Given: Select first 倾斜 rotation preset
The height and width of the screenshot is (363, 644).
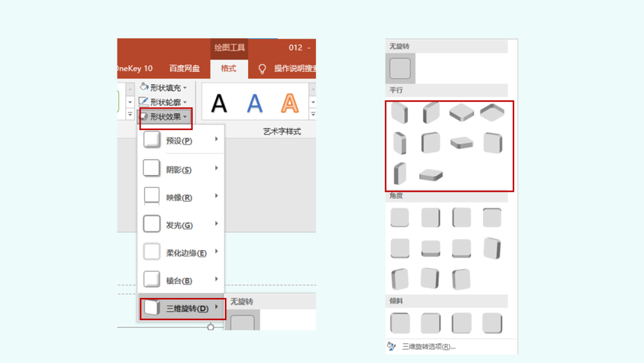Looking at the screenshot, I should click(400, 323).
